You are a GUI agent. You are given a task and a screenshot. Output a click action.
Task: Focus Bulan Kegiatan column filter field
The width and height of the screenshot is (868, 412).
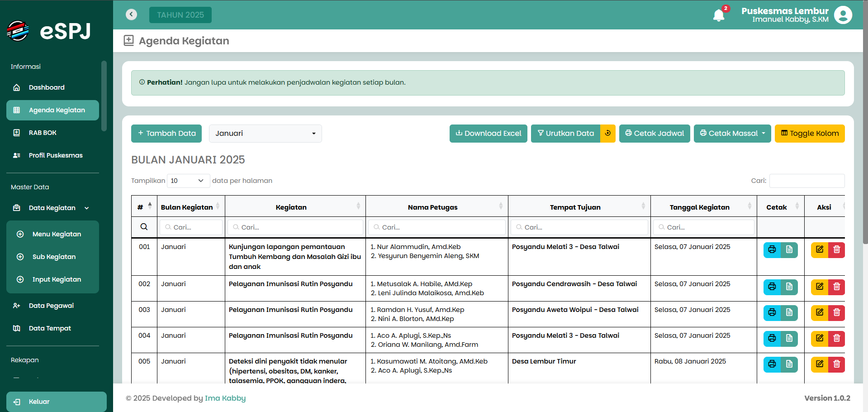click(191, 227)
